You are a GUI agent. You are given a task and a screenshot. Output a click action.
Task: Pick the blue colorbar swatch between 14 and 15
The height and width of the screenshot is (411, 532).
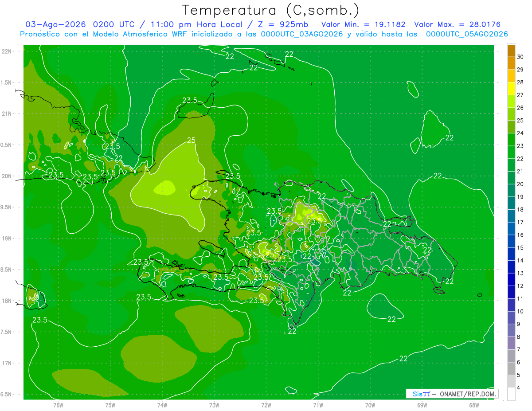(511, 254)
